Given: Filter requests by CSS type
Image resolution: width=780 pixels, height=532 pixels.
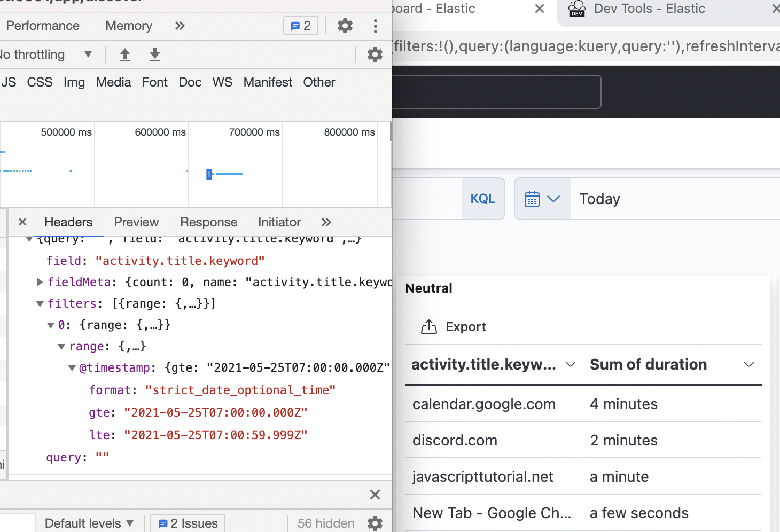Looking at the screenshot, I should (40, 82).
